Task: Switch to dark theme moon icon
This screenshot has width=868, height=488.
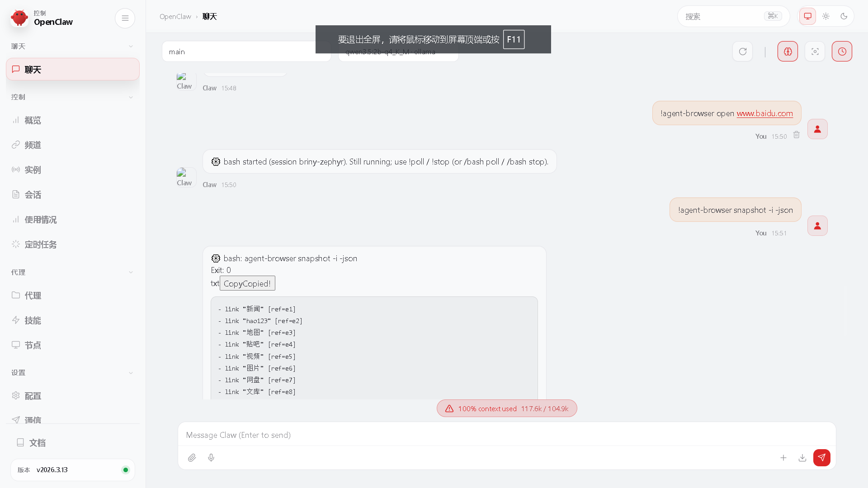Action: [x=844, y=16]
